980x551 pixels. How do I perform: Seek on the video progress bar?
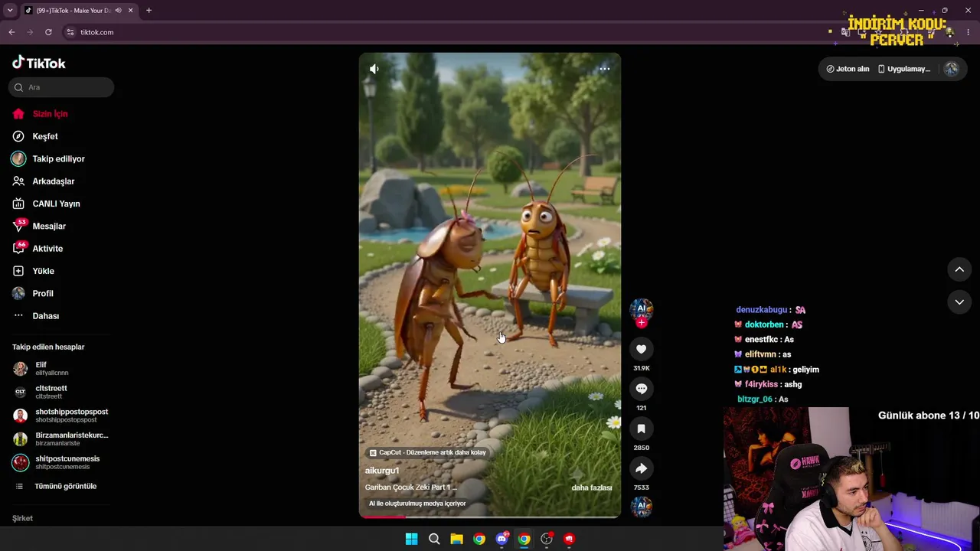point(490,517)
